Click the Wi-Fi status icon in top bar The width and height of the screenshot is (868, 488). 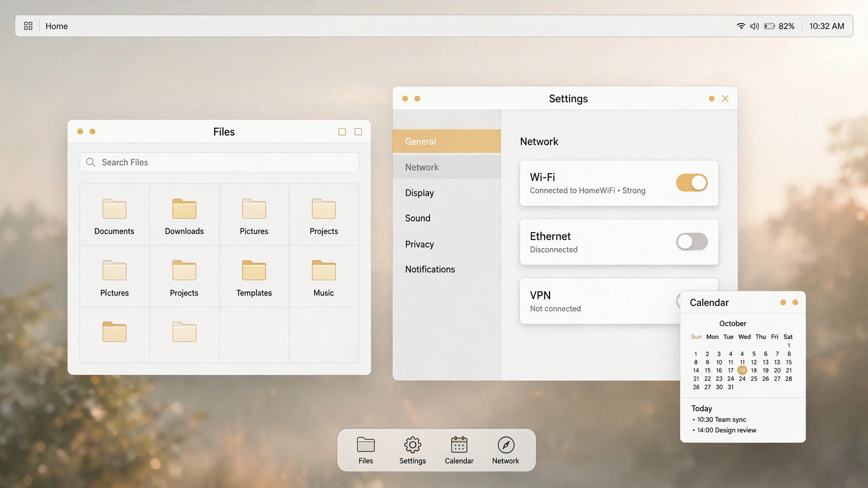point(740,26)
